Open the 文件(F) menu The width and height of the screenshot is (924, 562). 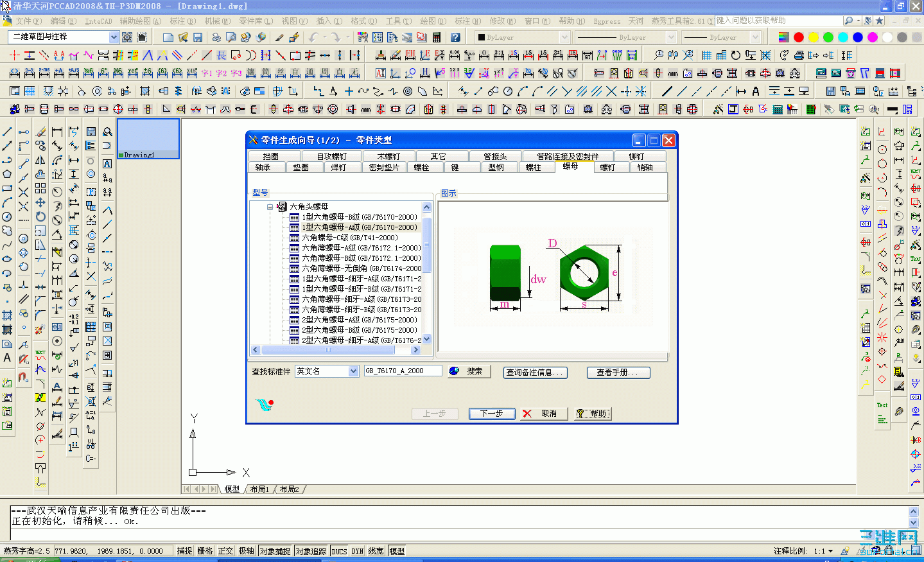tap(29, 21)
